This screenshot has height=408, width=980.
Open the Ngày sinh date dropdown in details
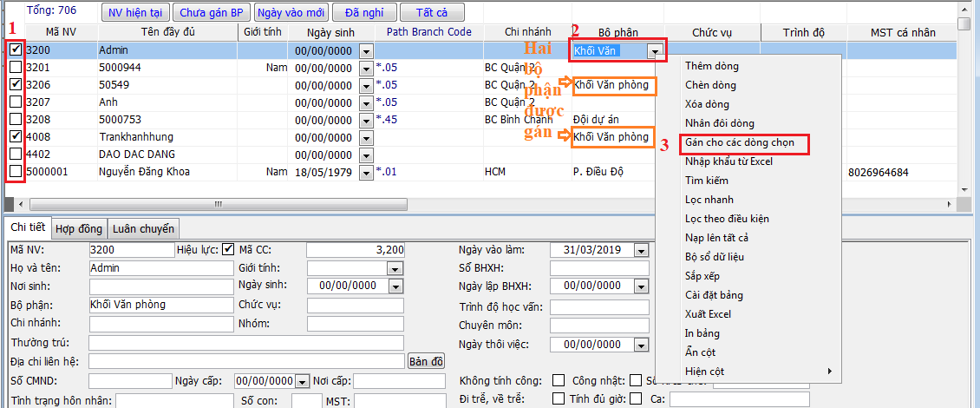[395, 286]
